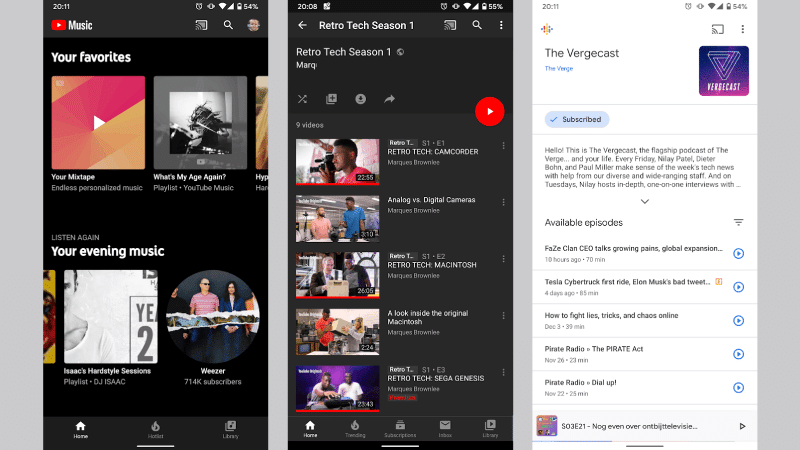Tap cast icon in Google Podcasts

[x=717, y=29]
